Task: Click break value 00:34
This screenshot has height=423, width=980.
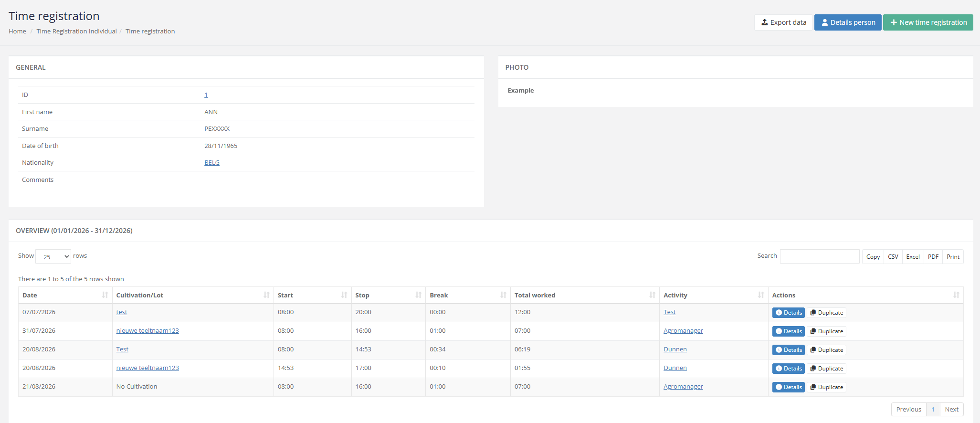Action: 437,349
